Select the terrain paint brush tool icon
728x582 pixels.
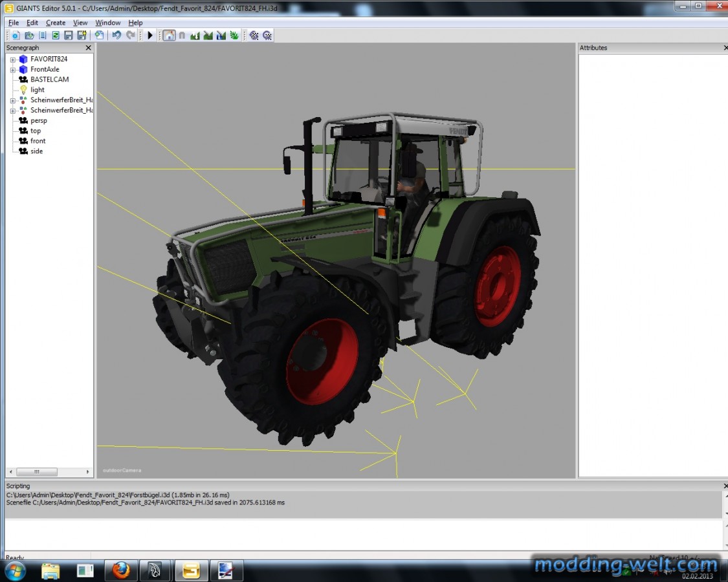tap(208, 36)
